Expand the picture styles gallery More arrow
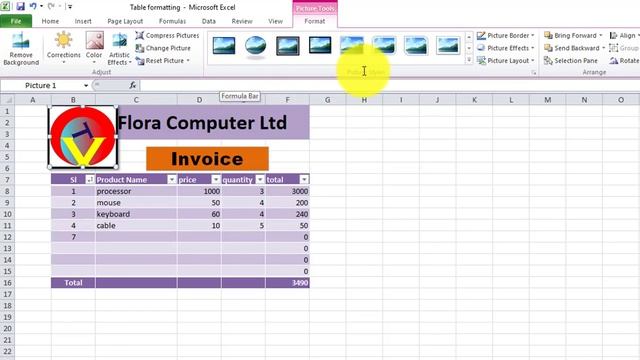This screenshot has height=360, width=640. point(469,60)
